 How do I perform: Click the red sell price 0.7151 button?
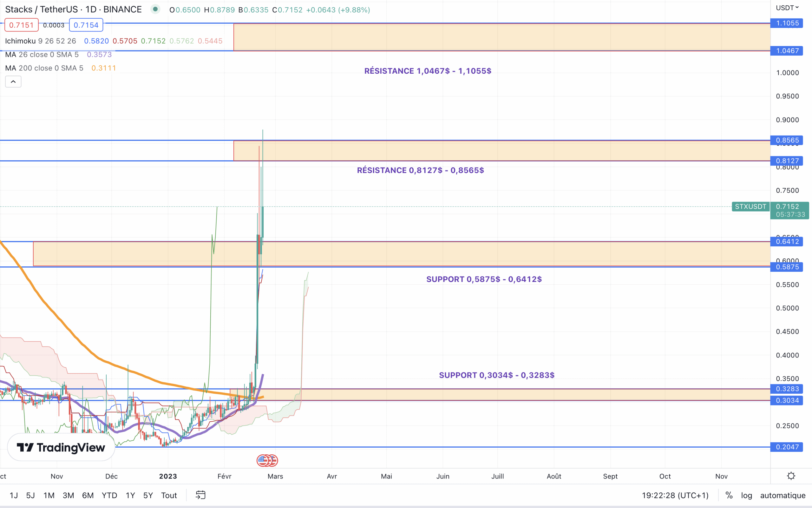click(22, 25)
